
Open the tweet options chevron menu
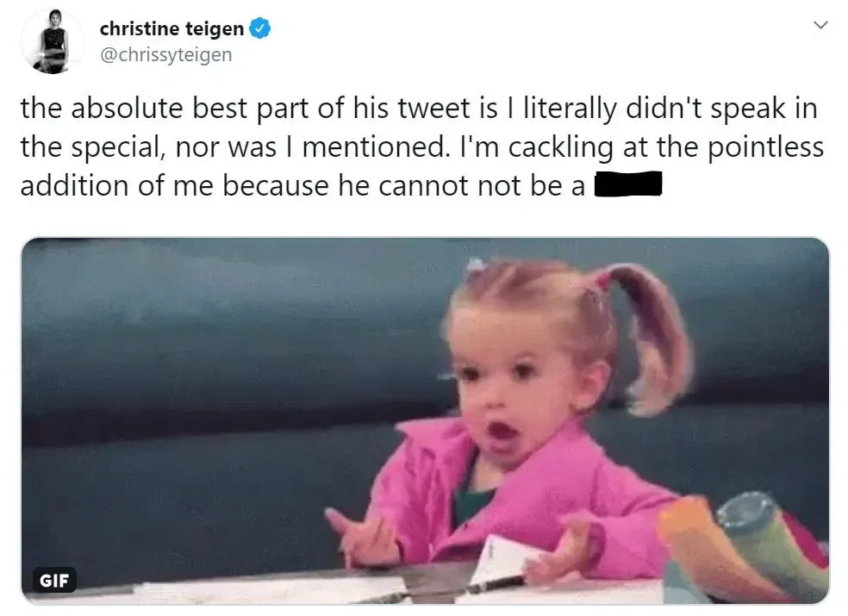(820, 26)
